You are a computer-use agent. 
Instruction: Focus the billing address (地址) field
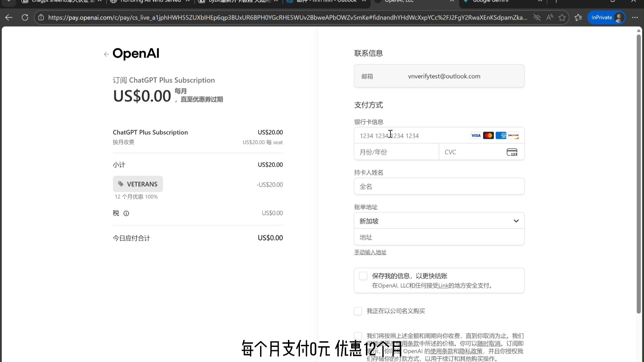click(439, 237)
